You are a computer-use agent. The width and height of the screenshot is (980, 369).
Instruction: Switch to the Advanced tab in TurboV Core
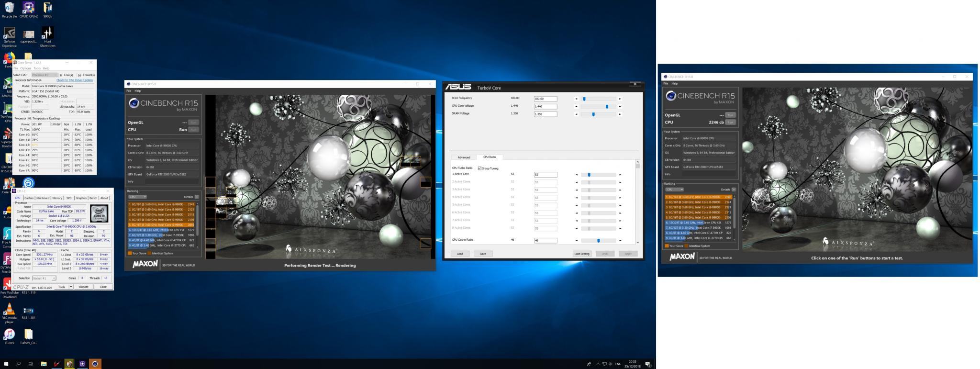coord(464,157)
